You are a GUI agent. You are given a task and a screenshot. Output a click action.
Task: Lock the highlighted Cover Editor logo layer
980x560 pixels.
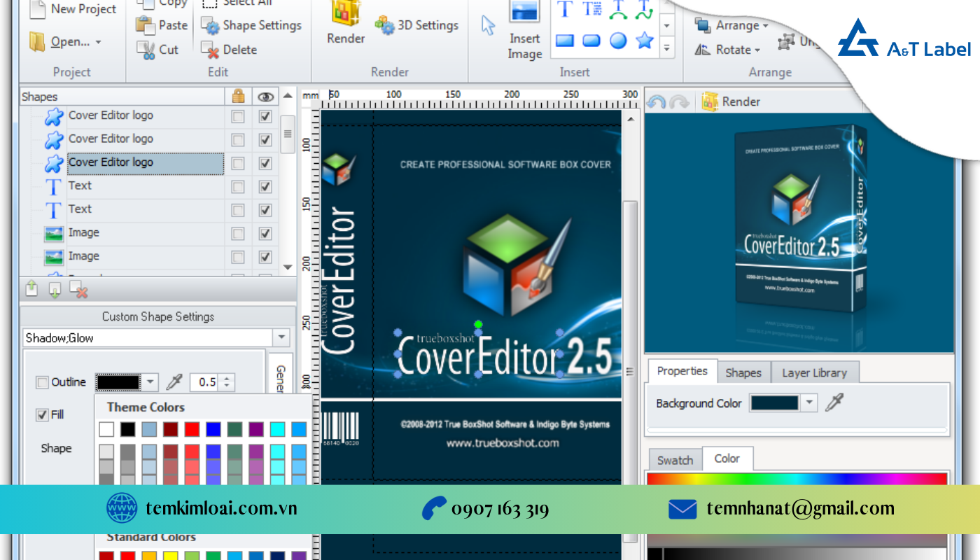coord(239,163)
